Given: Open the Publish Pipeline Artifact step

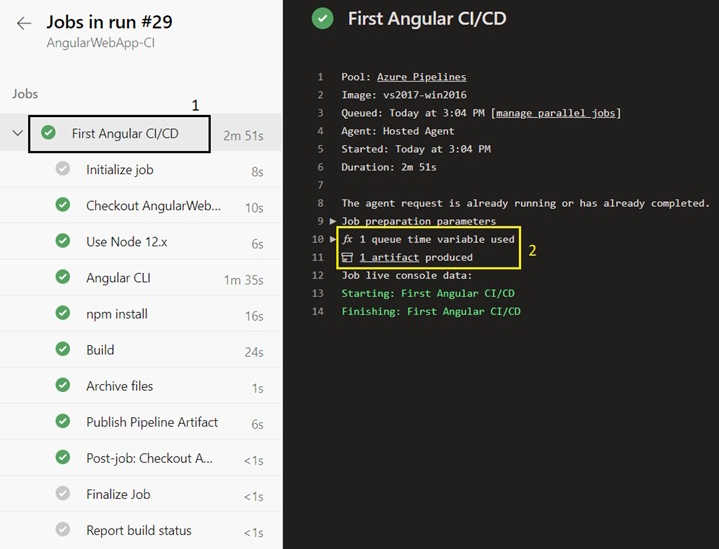Looking at the screenshot, I should pos(141,421).
